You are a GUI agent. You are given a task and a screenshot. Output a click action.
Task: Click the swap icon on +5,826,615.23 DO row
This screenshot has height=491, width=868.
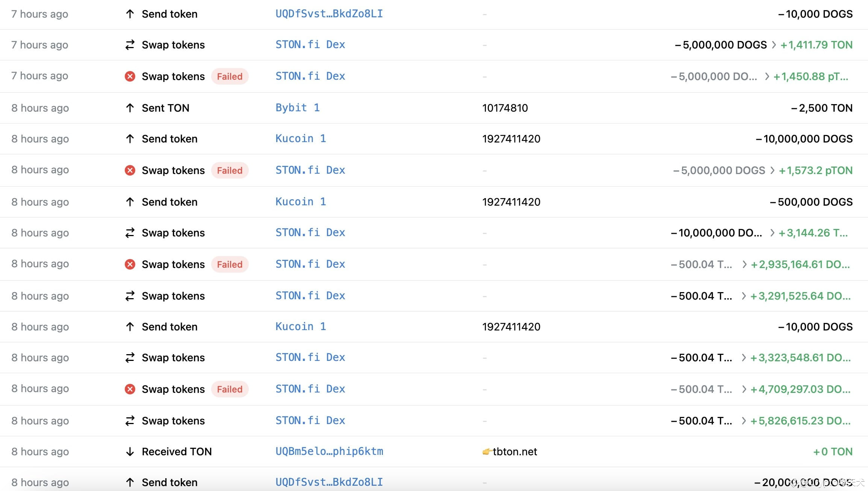click(130, 420)
